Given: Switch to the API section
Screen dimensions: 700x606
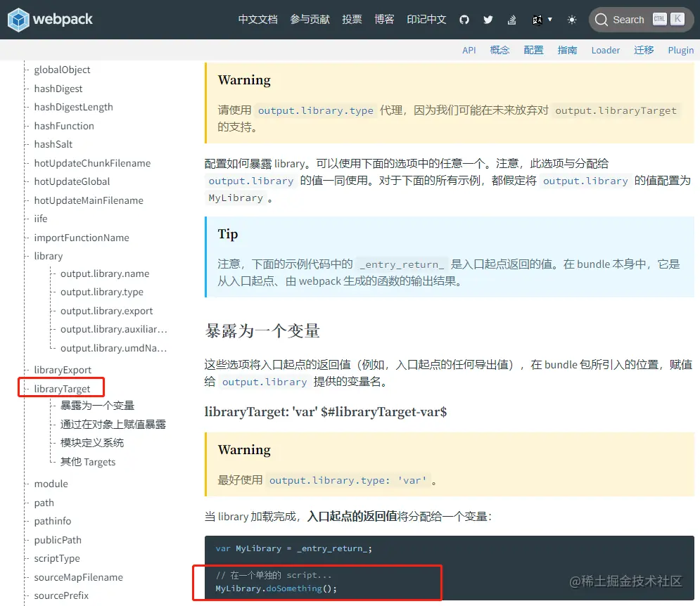Looking at the screenshot, I should (x=469, y=50).
